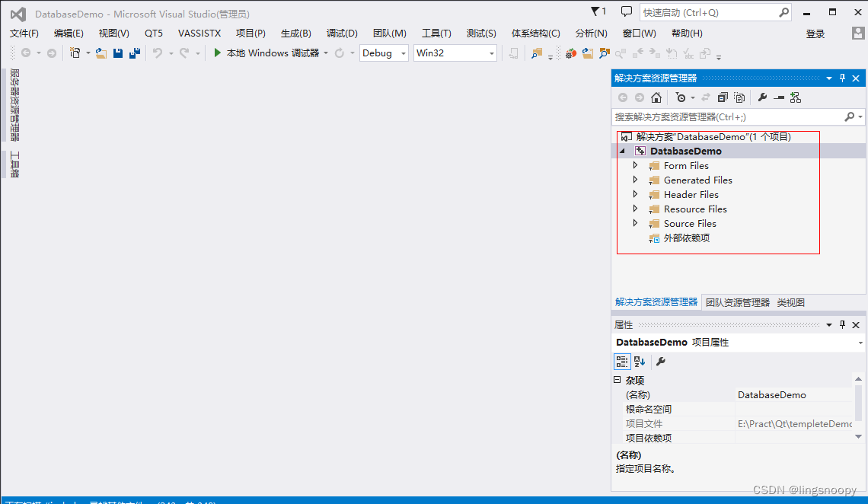Click the Properties panel scroll-up arrow
Image resolution: width=868 pixels, height=504 pixels.
(x=858, y=379)
